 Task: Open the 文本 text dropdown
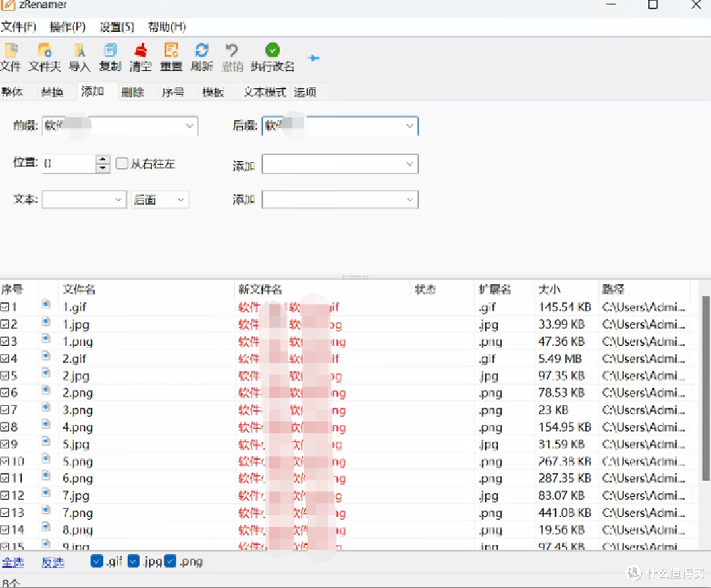point(118,199)
